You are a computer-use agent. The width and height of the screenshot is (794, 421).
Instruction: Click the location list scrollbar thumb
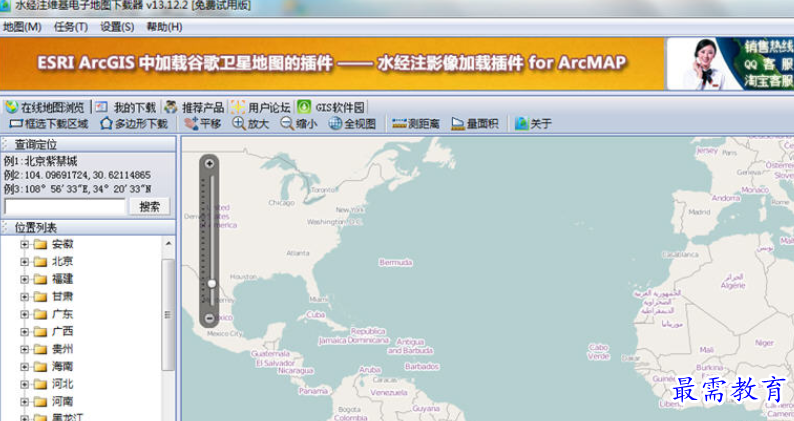[x=168, y=315]
